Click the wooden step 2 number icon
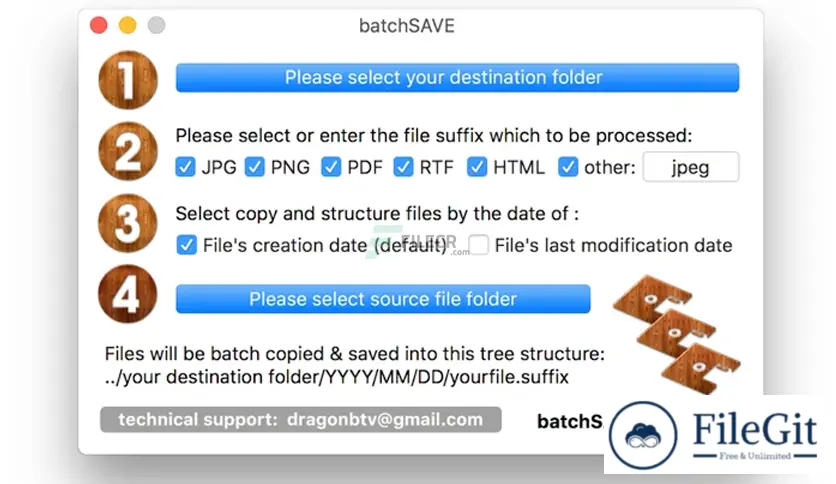Image resolution: width=836 pixels, height=484 pixels. tap(128, 151)
